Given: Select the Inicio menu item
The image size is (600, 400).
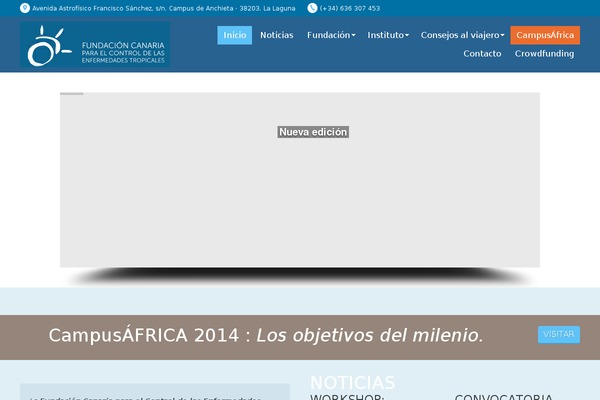Looking at the screenshot, I should (x=235, y=35).
